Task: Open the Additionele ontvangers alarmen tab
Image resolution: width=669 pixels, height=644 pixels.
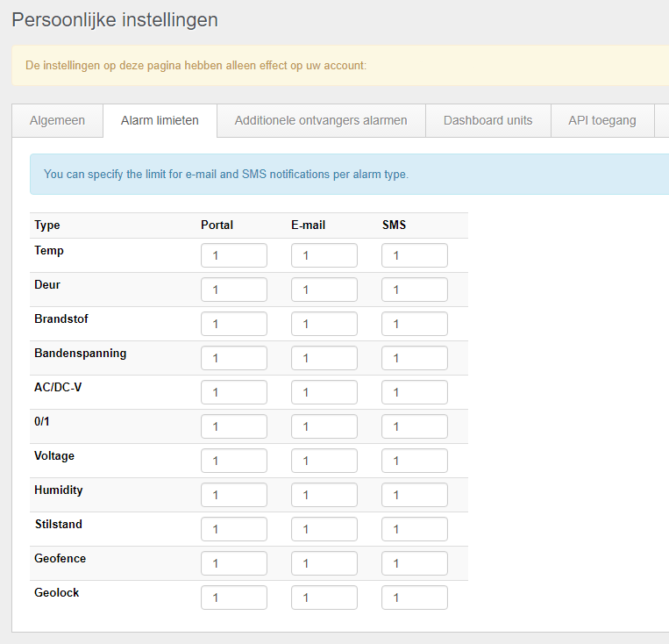Action: point(321,120)
